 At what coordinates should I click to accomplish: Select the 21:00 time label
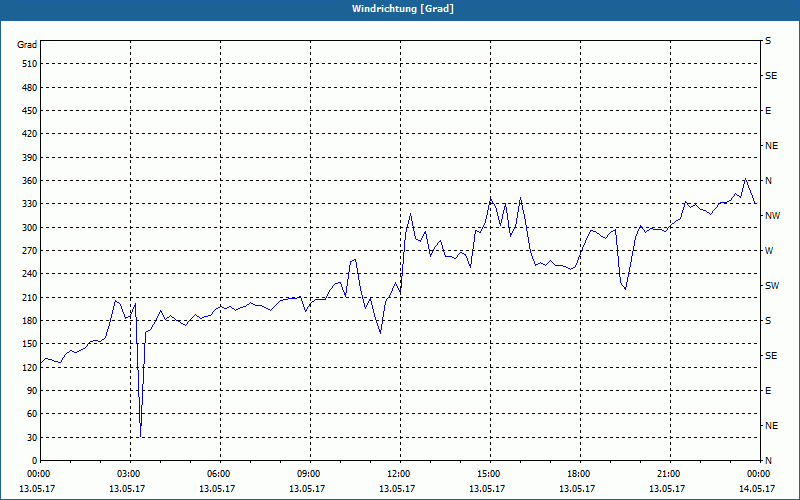point(668,474)
